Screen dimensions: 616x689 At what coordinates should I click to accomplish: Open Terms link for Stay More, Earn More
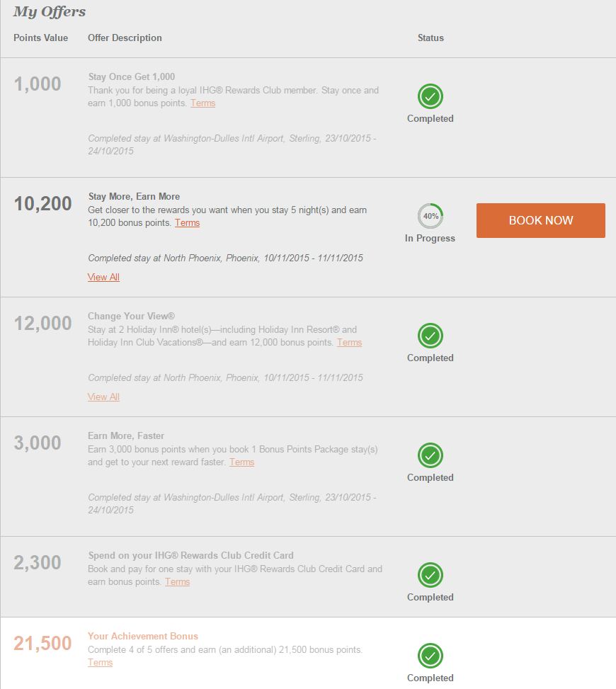187,223
